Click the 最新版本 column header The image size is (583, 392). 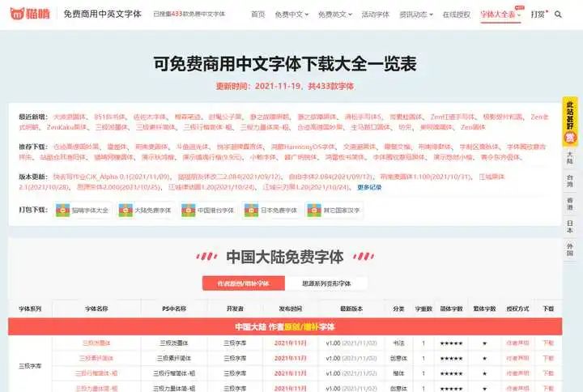(351, 309)
